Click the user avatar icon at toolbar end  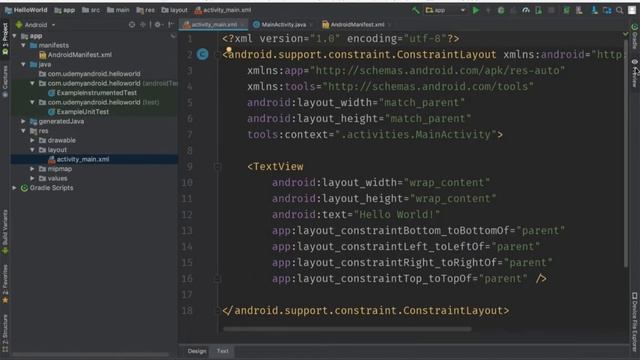point(632,10)
